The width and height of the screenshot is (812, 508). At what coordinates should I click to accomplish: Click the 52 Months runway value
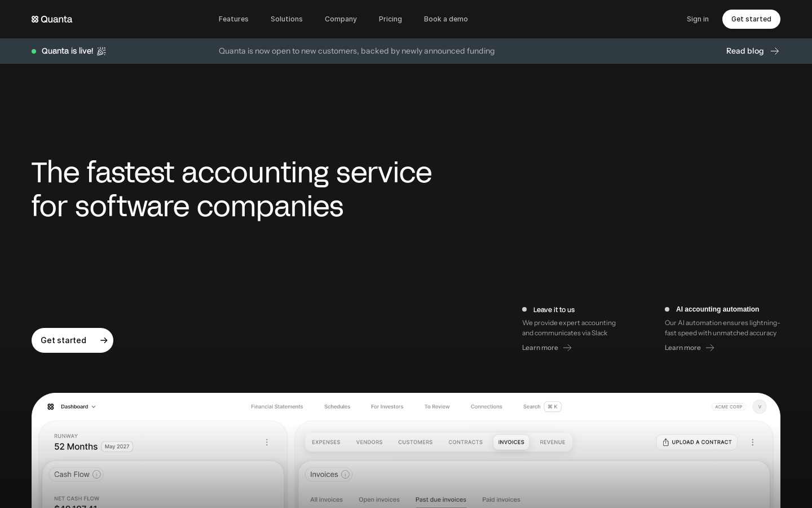[76, 446]
